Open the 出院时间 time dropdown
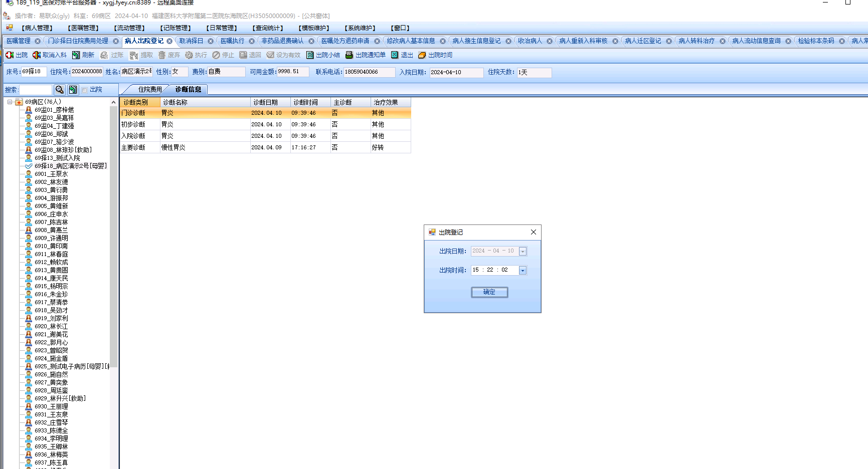This screenshot has height=469, width=868. [x=523, y=271]
